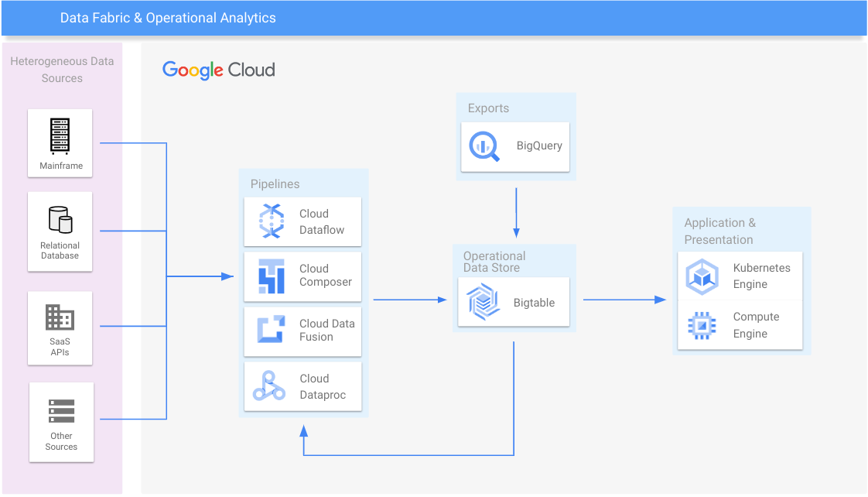Screen dimensions: 868x497
Task: Select the Exports panel header
Action: pos(488,108)
